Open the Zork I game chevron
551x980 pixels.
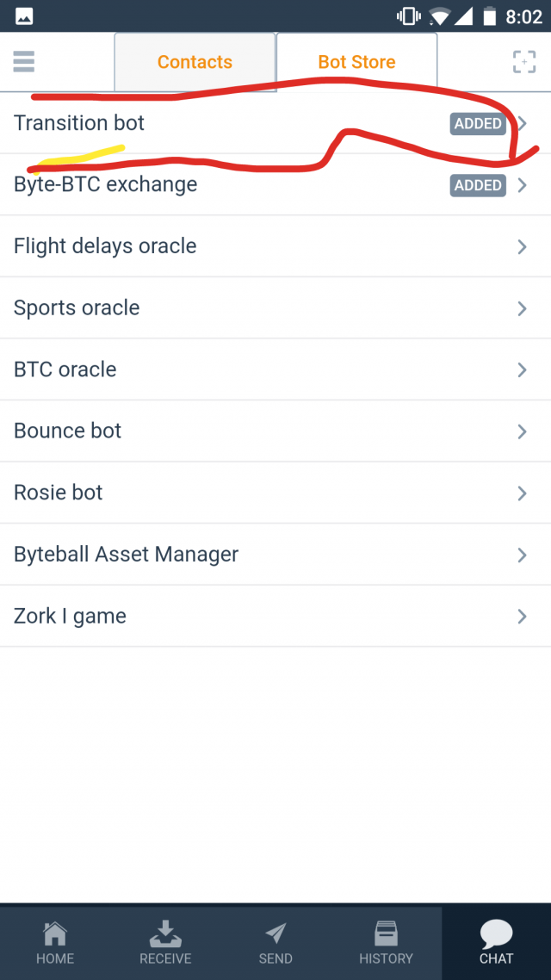point(522,617)
